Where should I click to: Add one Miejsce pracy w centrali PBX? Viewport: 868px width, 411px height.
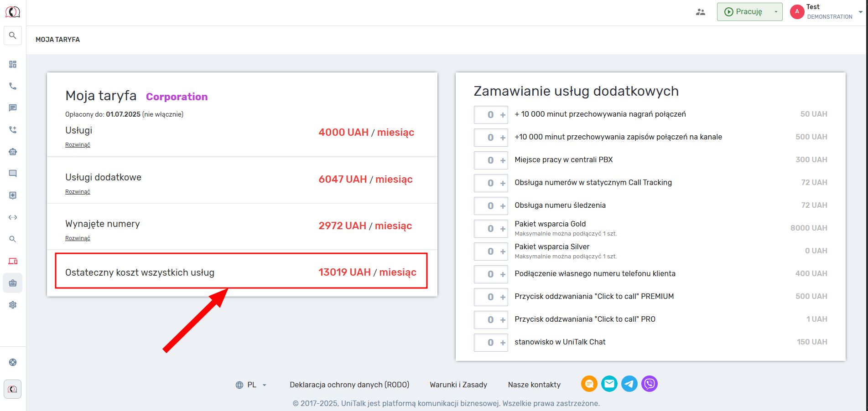pyautogui.click(x=503, y=160)
